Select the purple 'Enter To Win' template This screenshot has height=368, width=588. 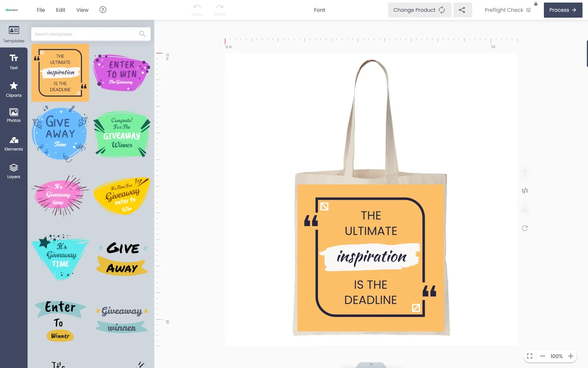tap(122, 73)
